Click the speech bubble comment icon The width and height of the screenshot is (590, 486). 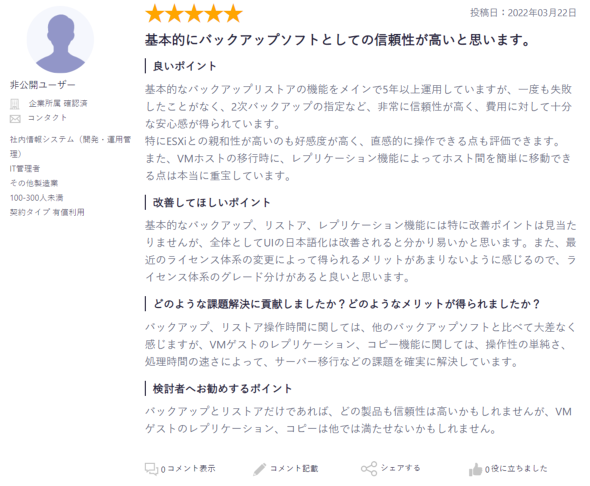(x=151, y=469)
